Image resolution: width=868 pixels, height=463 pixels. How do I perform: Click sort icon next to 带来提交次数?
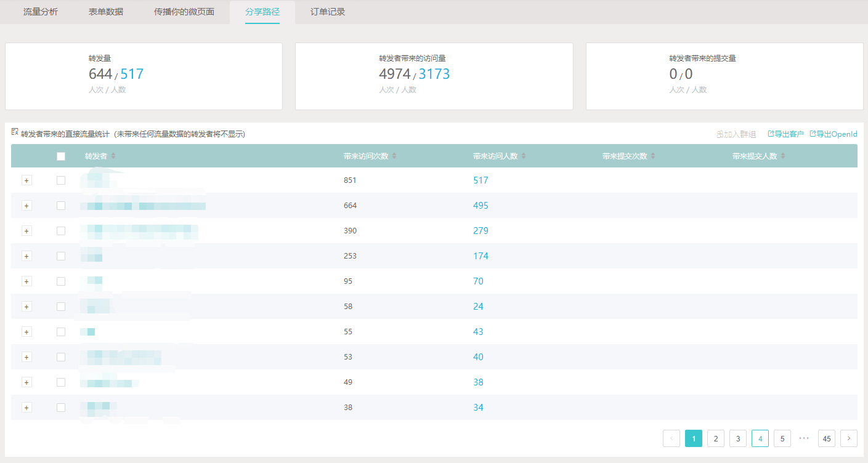point(653,156)
